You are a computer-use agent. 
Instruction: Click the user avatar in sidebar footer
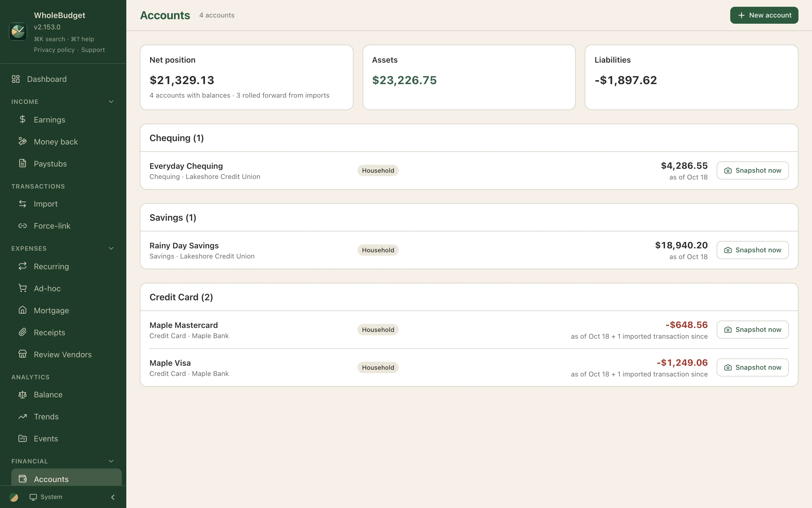14,497
